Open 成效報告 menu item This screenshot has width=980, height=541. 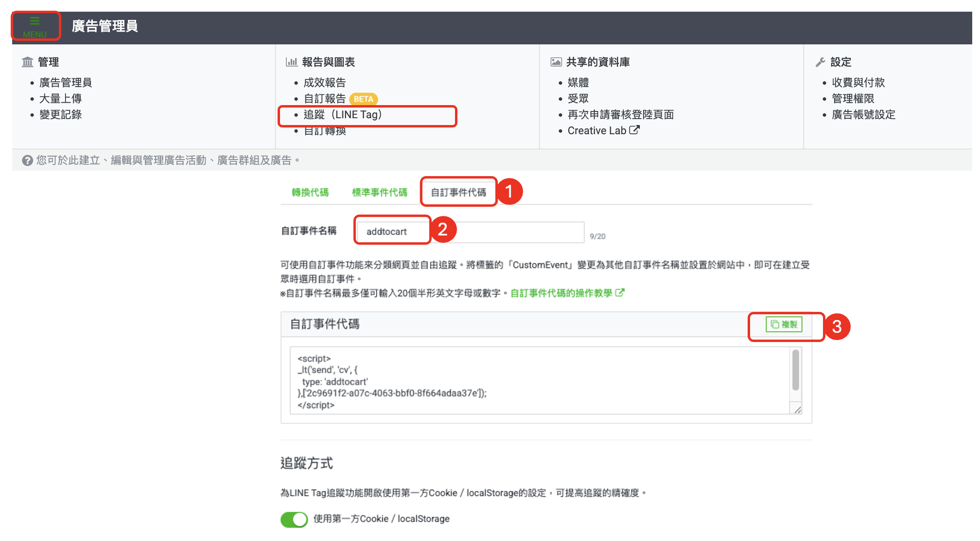tap(325, 83)
